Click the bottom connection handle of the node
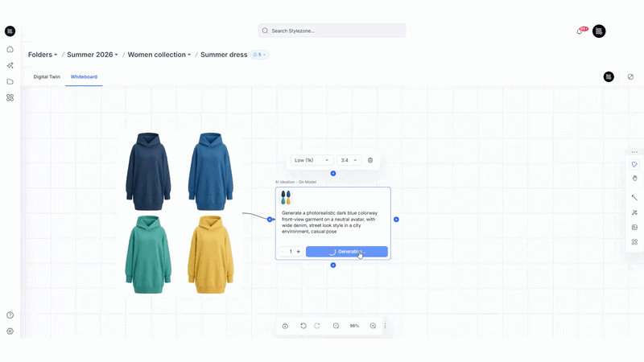This screenshot has width=644, height=362. 333,265
